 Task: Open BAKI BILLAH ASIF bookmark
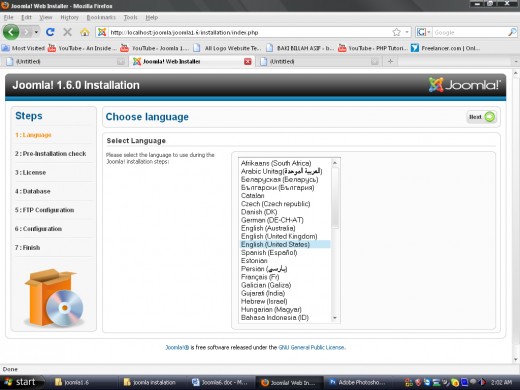coord(300,48)
